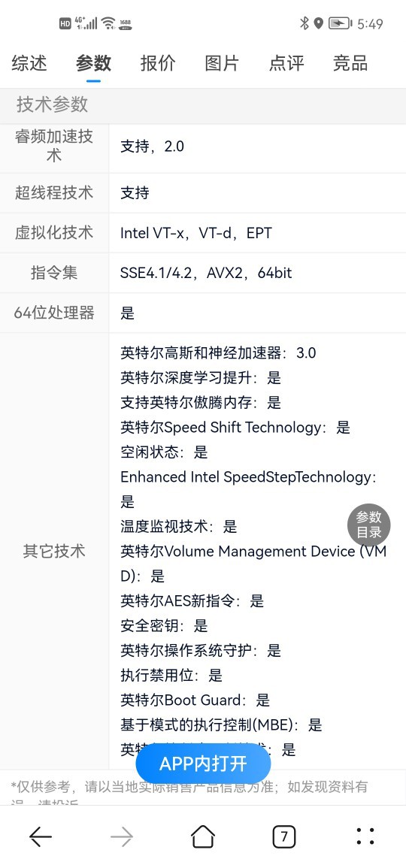Open the tab switcher showing 7 tabs

click(284, 836)
